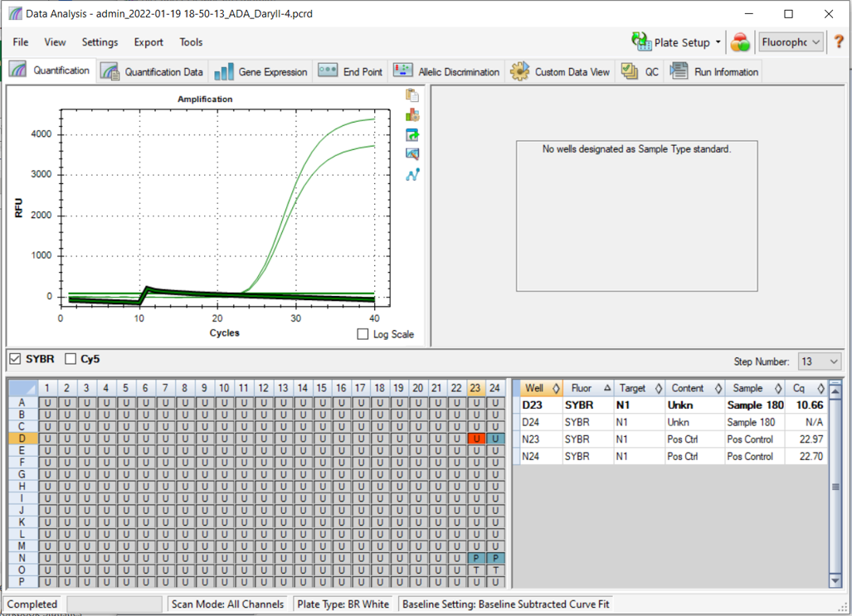Open the chart settings bar graph icon
The height and width of the screenshot is (616, 852).
(411, 115)
